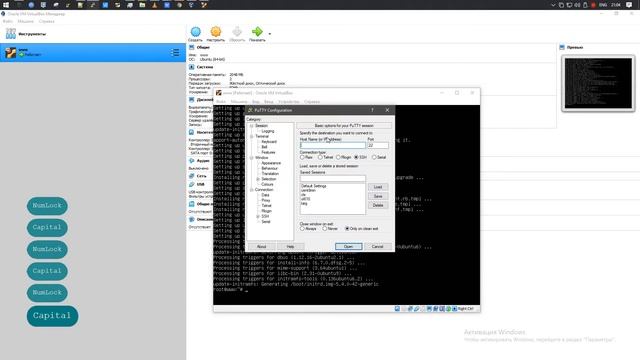Open the Windows Start button
The image size is (640, 360).
tap(6, 5)
